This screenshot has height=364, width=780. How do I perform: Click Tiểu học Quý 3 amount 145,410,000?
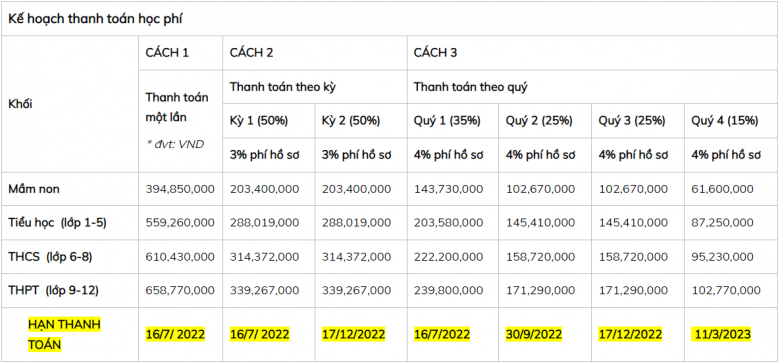pos(633,223)
